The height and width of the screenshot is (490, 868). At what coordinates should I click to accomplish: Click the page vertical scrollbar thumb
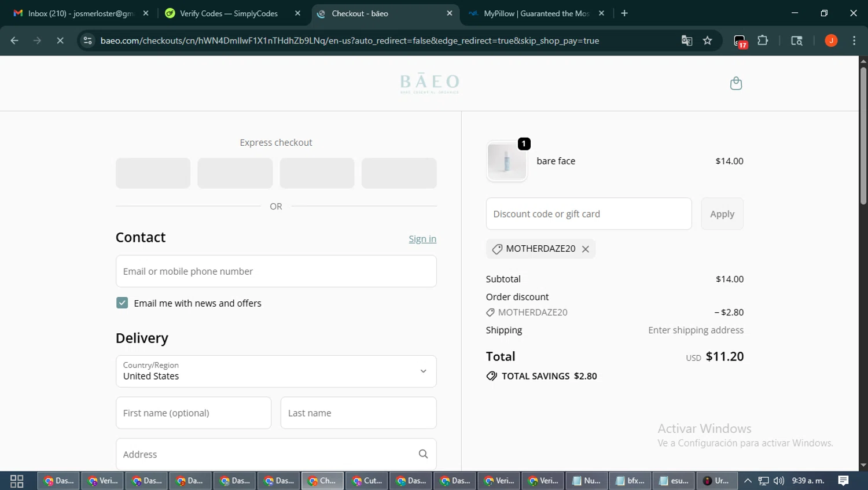pyautogui.click(x=863, y=136)
